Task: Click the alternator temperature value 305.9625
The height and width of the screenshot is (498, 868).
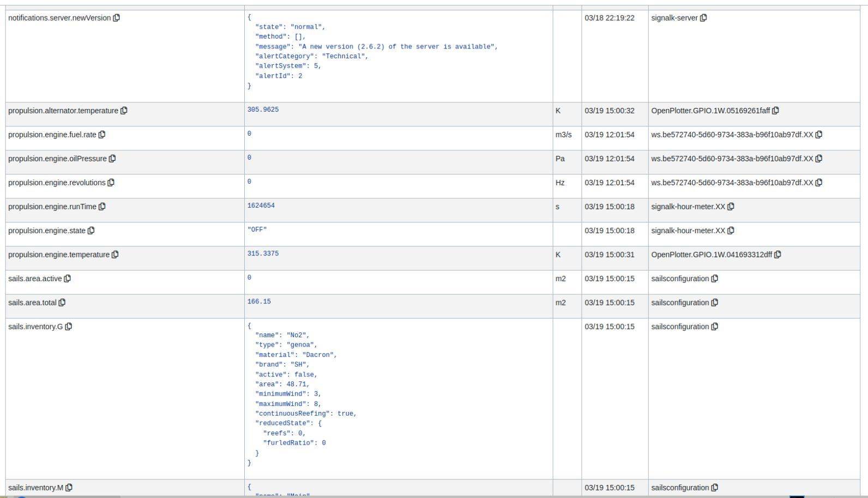Action: coord(263,110)
